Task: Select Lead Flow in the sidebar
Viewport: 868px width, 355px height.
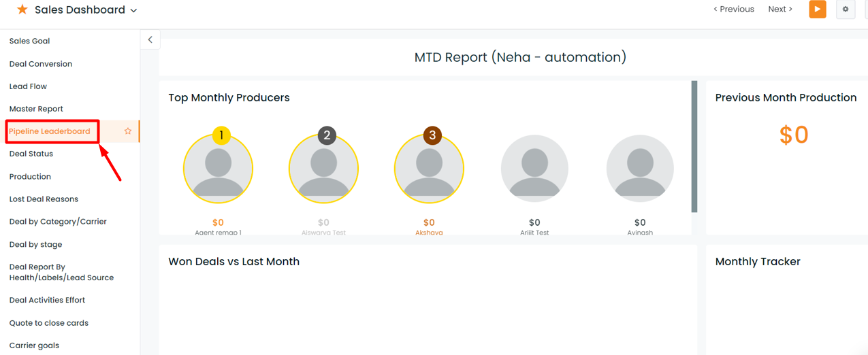Action: 28,86
